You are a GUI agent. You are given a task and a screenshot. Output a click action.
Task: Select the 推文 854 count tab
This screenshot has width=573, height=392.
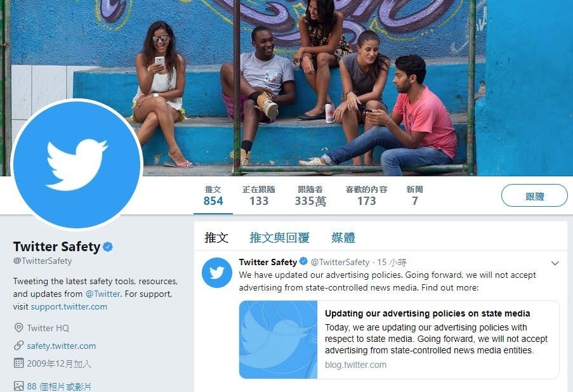213,196
